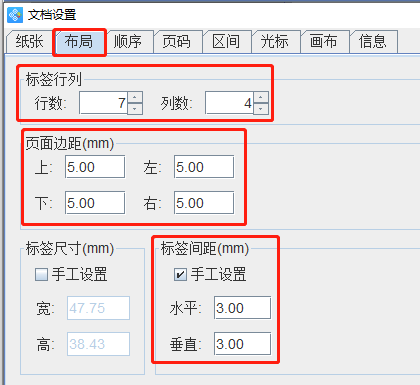420x385 pixels.
Task: Click the 左 page margin field
Action: pyautogui.click(x=204, y=167)
